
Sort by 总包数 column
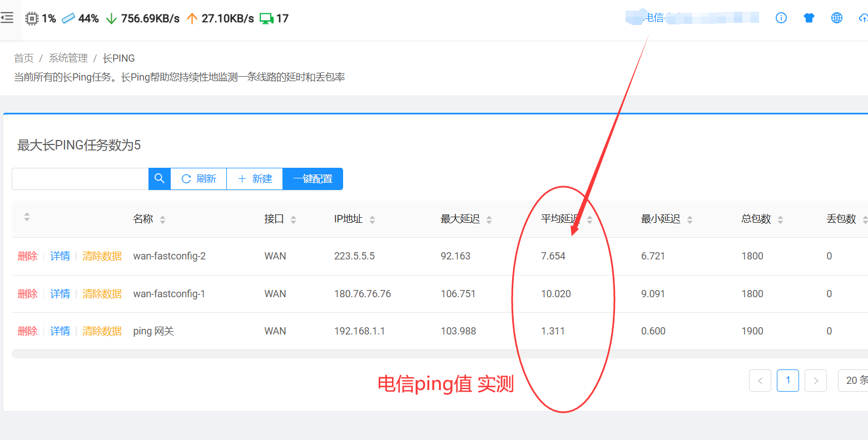(x=781, y=220)
